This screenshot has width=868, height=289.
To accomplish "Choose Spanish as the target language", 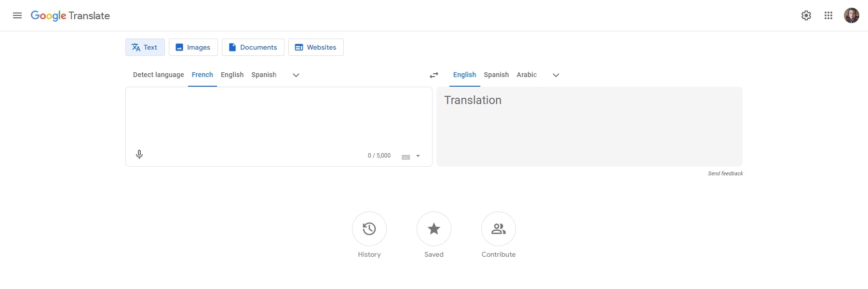I will coord(496,75).
